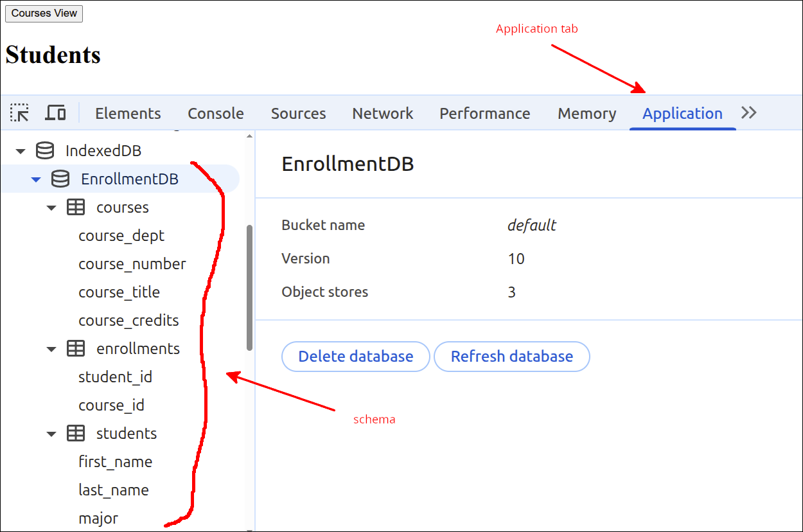This screenshot has width=803, height=532.
Task: Open the hidden DevTools panels chevron
Action: 748,112
